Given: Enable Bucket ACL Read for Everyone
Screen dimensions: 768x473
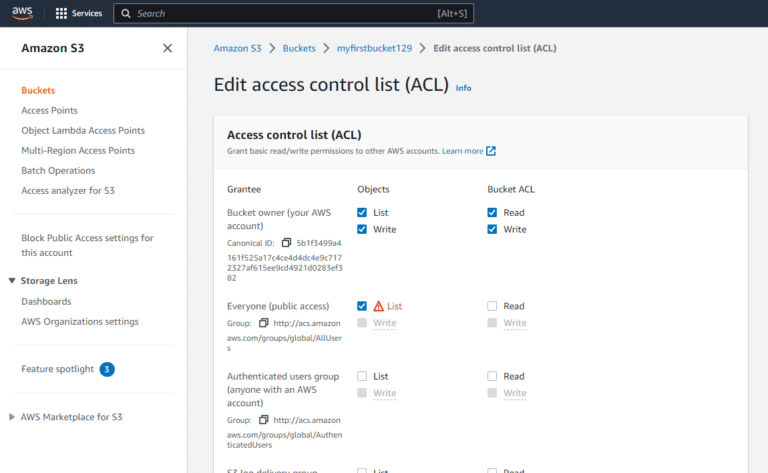Looking at the screenshot, I should [492, 306].
